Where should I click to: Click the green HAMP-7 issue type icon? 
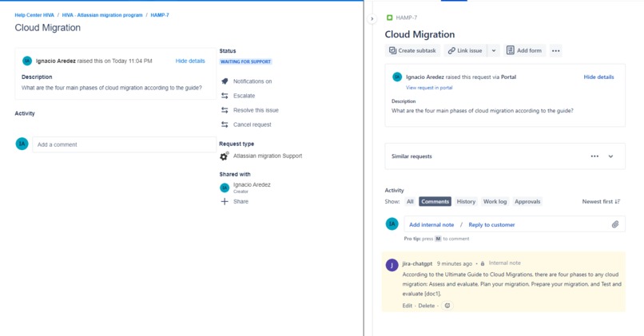(389, 18)
